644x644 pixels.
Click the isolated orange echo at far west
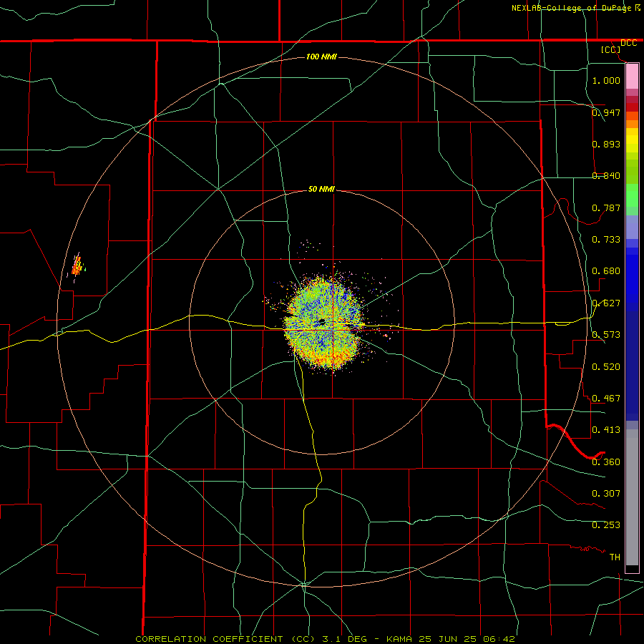pyautogui.click(x=77, y=265)
